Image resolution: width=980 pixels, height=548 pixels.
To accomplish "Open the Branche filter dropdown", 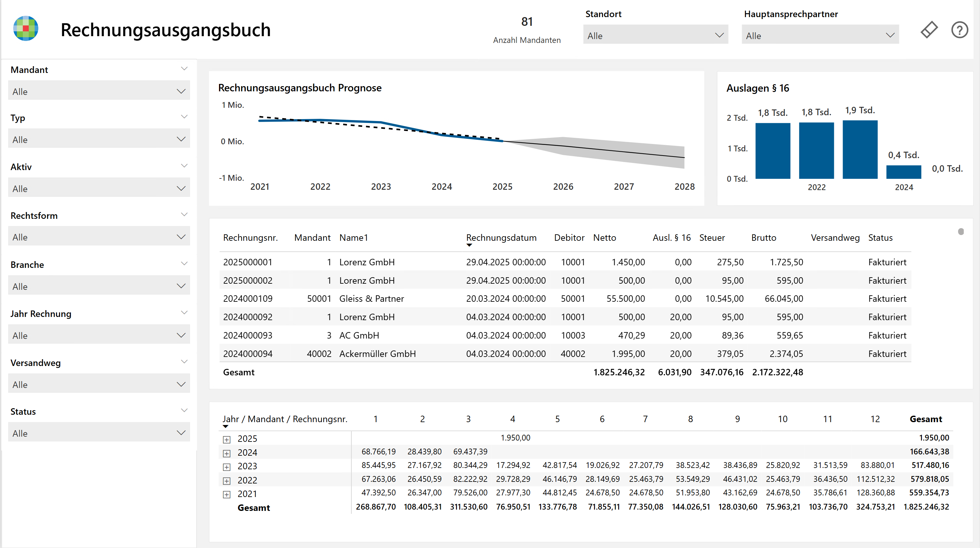I will (99, 285).
